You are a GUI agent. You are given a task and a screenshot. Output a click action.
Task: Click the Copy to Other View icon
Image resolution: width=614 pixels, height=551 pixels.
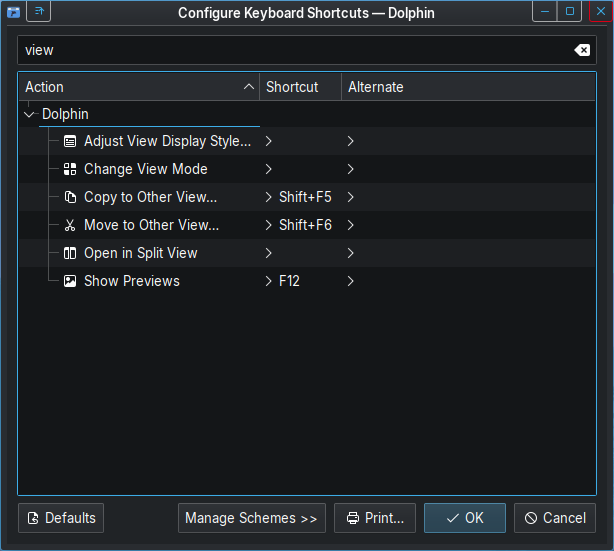(x=70, y=197)
